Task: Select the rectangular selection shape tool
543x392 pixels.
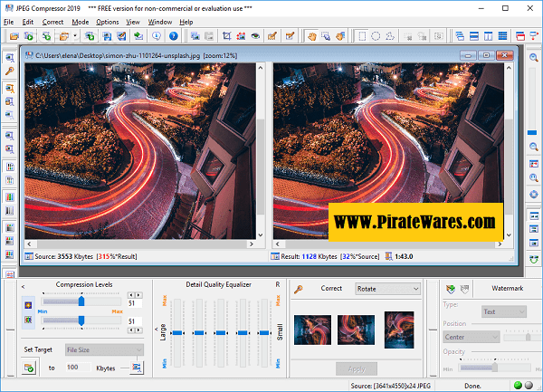Action: 362,36
